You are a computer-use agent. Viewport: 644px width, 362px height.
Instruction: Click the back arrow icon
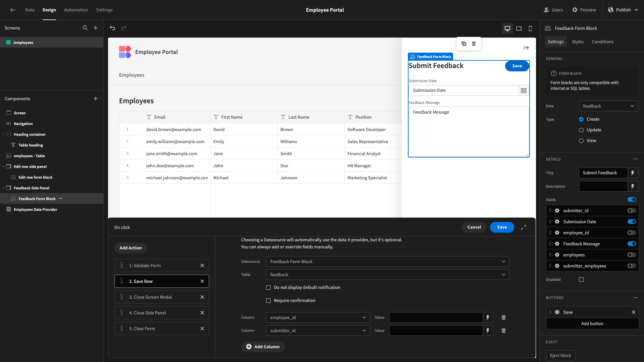pos(13,10)
